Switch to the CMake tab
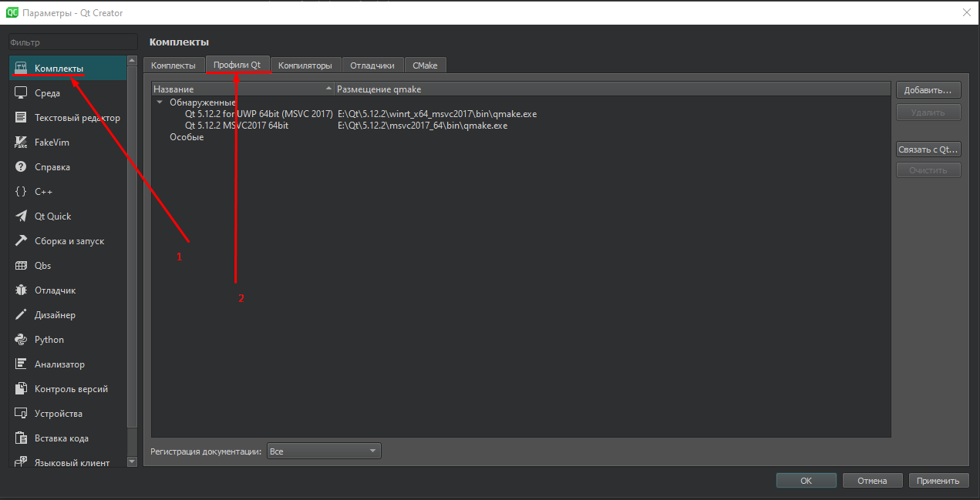The image size is (980, 500). click(425, 65)
